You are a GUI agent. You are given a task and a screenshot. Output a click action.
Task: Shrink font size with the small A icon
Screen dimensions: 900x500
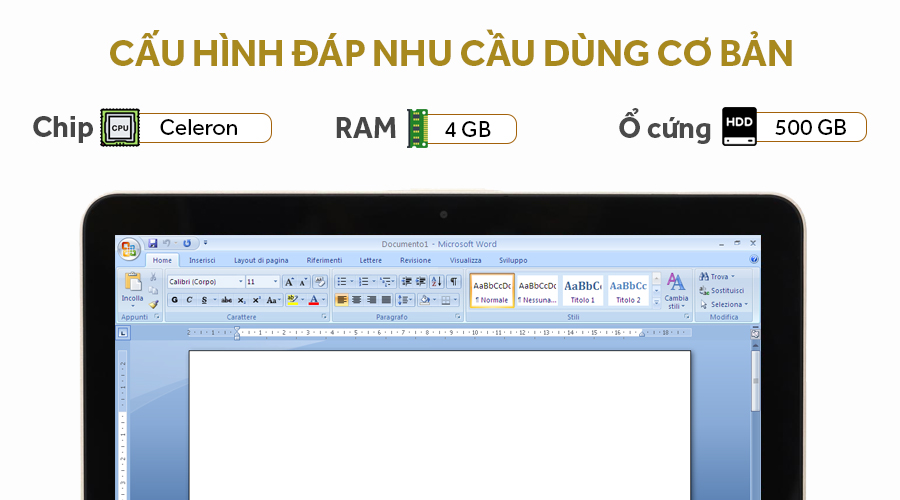304,282
